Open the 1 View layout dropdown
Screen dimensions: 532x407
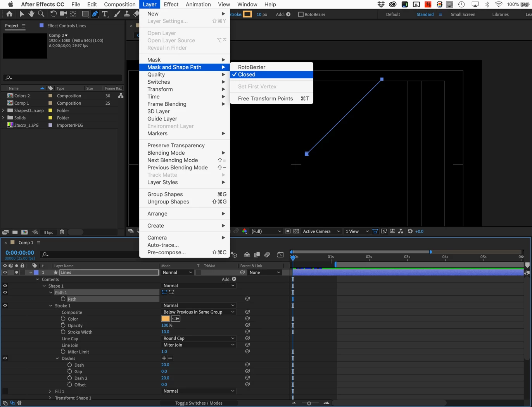pos(357,231)
